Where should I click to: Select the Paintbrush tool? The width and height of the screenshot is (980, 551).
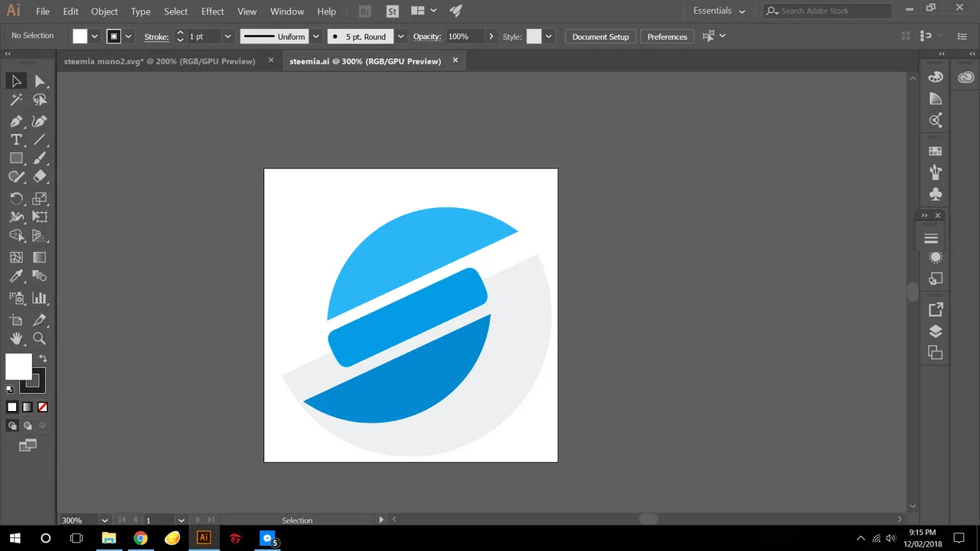point(40,158)
